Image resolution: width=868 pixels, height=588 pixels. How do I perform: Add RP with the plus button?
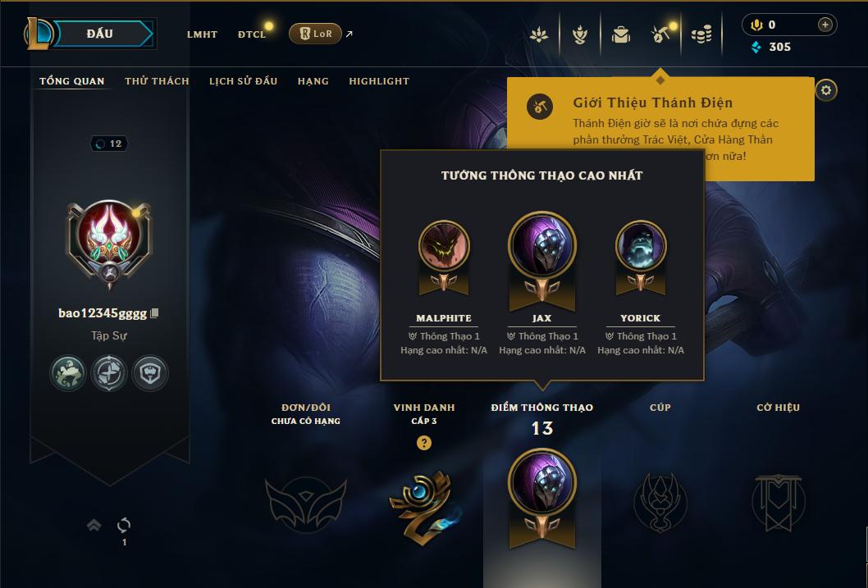pos(825,25)
